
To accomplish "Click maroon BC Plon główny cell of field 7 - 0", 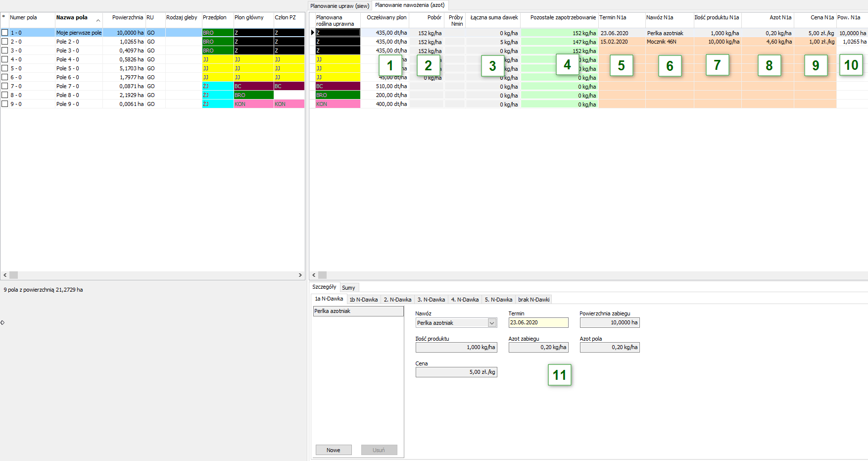I will click(x=253, y=86).
